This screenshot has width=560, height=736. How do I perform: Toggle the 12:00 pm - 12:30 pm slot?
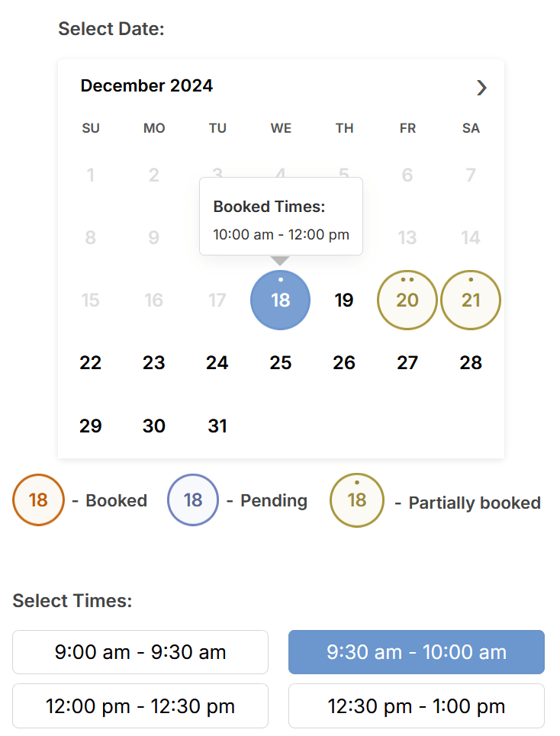140,706
